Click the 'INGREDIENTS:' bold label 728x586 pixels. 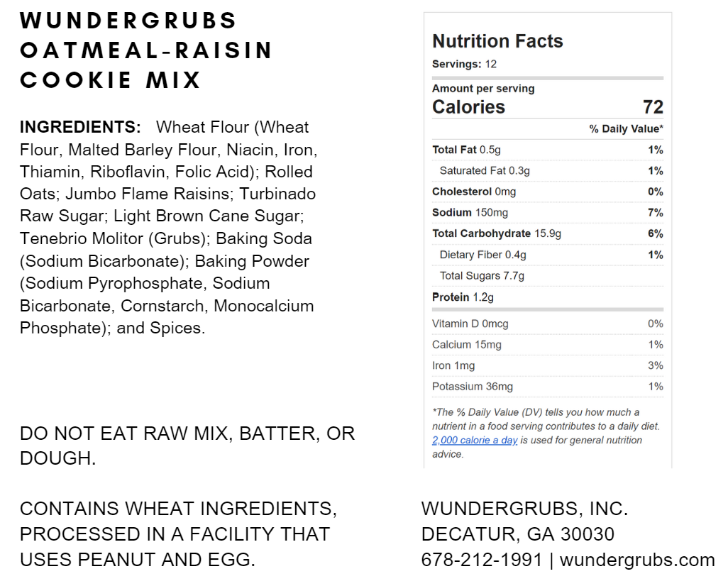[x=80, y=128]
